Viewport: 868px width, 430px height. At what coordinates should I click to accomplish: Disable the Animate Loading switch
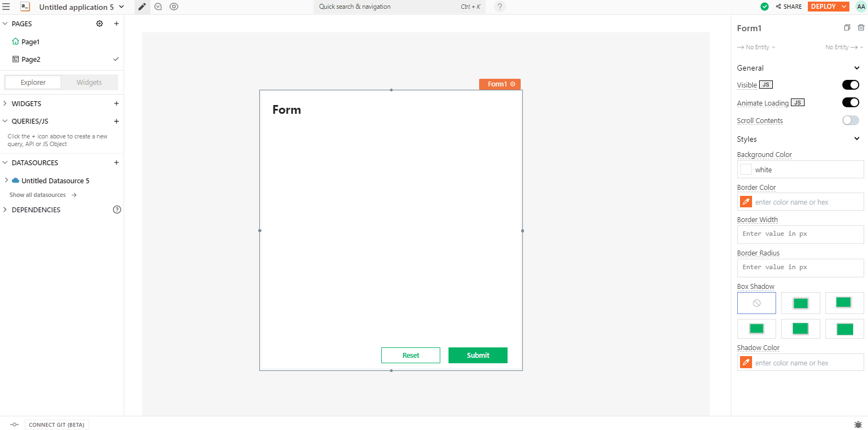[850, 103]
